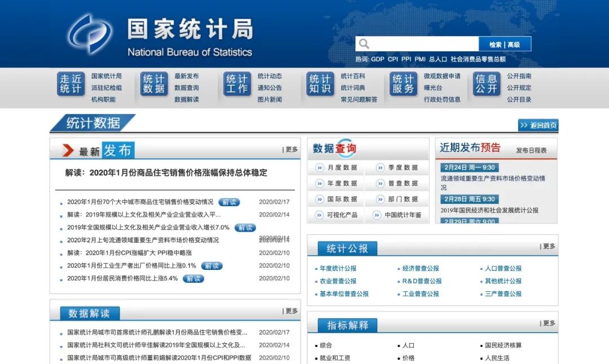Open 统计百科 menu link
The height and width of the screenshot is (364, 609).
[352, 76]
